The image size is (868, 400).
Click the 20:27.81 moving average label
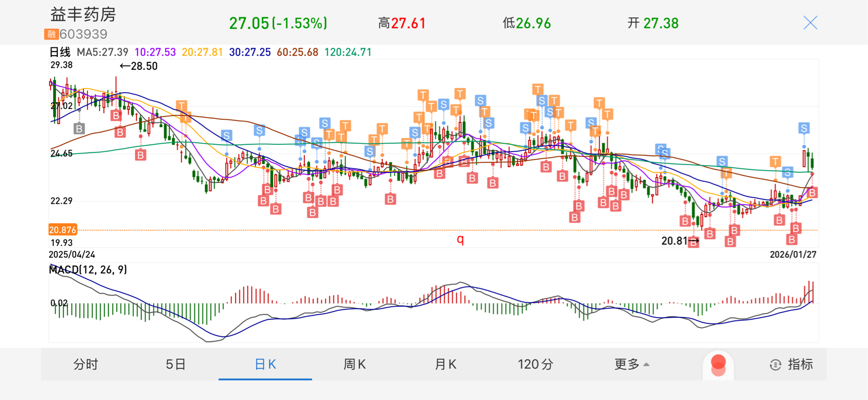pyautogui.click(x=202, y=52)
